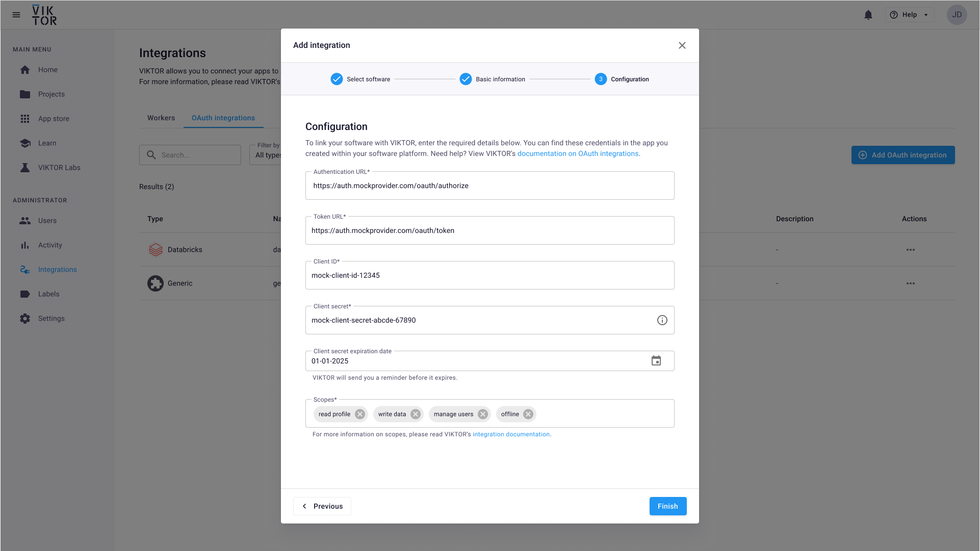980x551 pixels.
Task: Close the Add integration dialog
Action: pyautogui.click(x=682, y=45)
